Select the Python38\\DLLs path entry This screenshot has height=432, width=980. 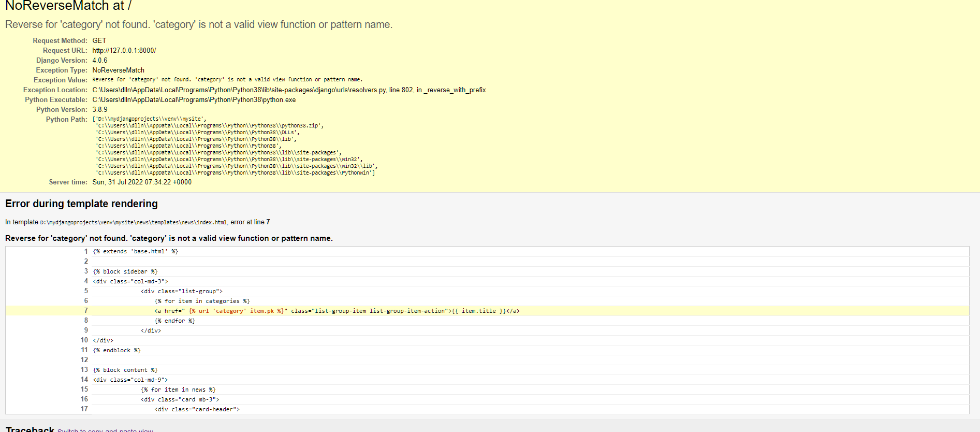198,132
